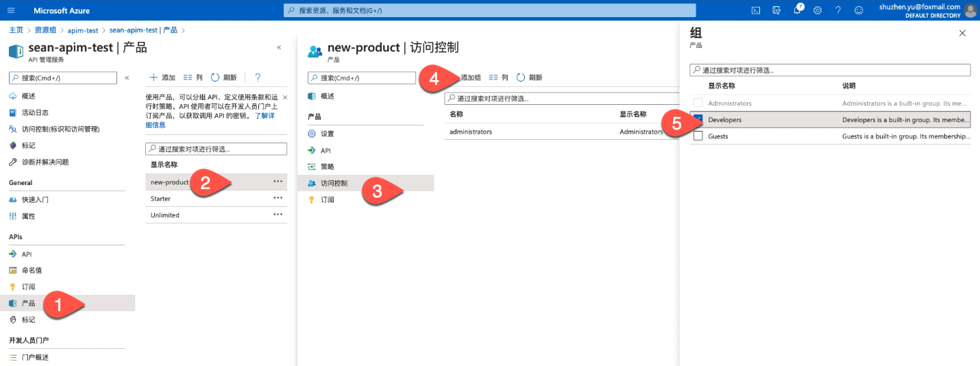Select the administrators row in access control

561,131
